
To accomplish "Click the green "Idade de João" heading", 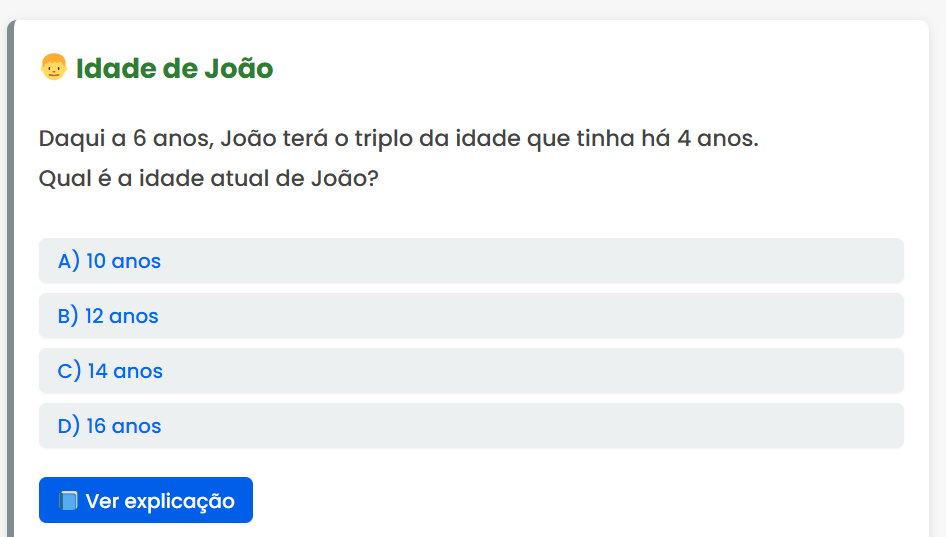I will coord(174,69).
